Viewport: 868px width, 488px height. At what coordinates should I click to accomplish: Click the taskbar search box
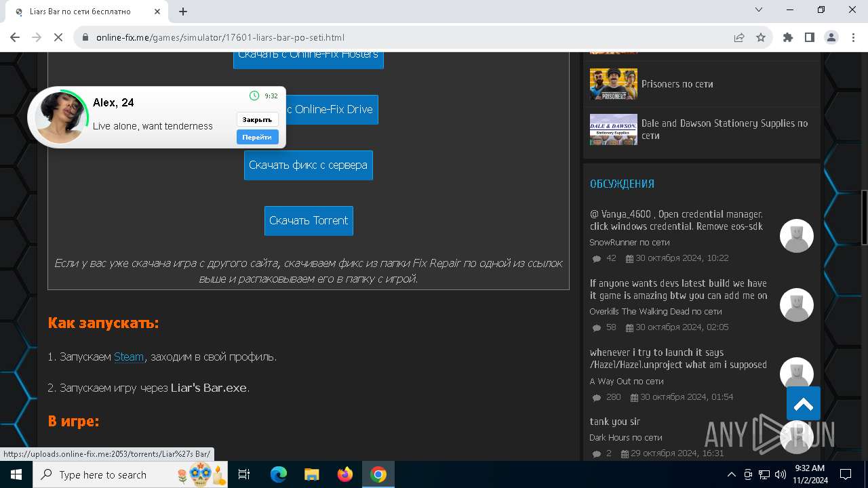click(131, 474)
